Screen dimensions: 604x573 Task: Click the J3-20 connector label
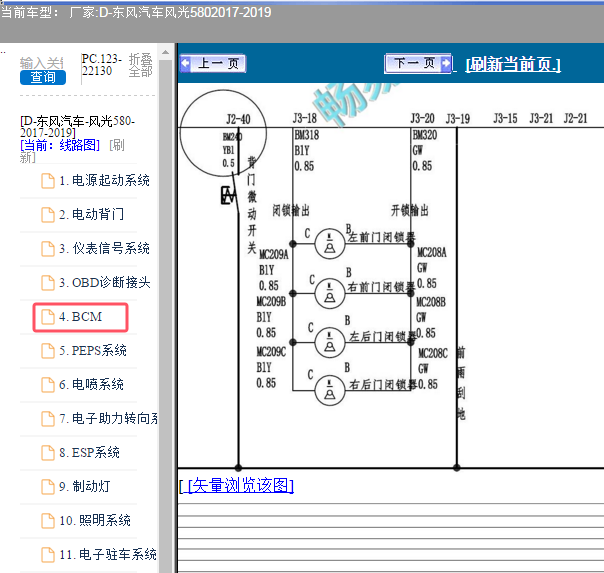click(423, 118)
